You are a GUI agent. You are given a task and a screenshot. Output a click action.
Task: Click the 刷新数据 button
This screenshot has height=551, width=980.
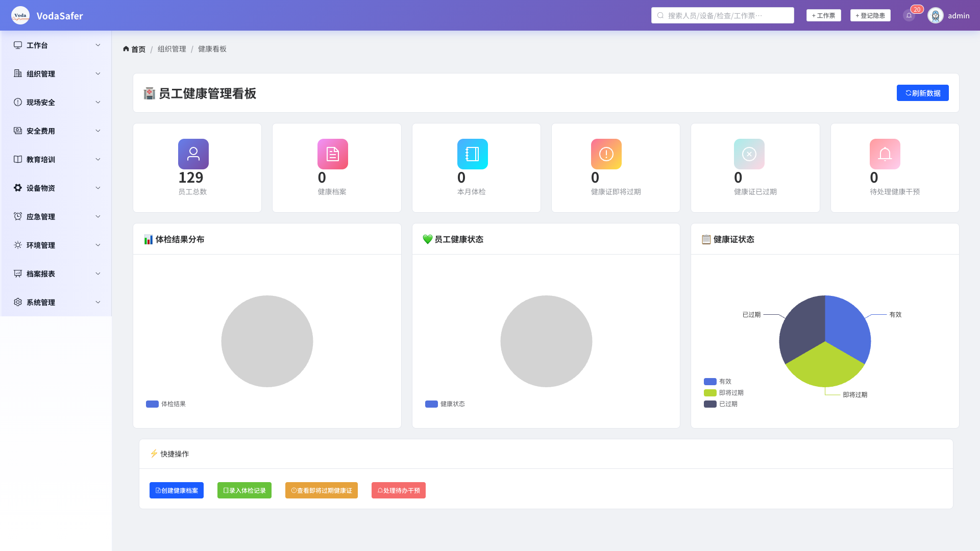(x=923, y=93)
